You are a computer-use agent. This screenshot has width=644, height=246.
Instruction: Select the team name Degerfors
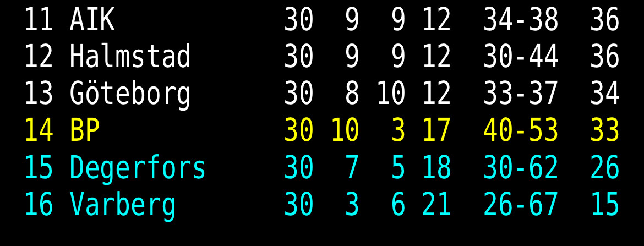[138, 169]
